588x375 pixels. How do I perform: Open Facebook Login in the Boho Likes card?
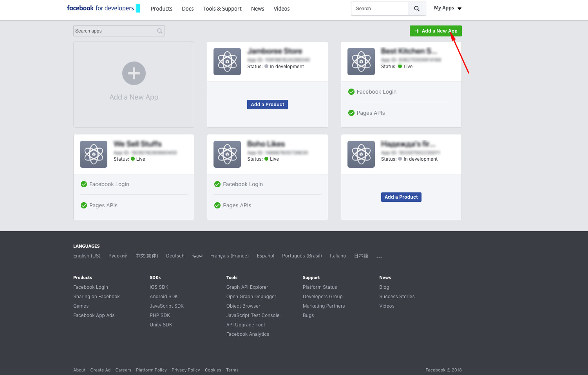pyautogui.click(x=243, y=184)
